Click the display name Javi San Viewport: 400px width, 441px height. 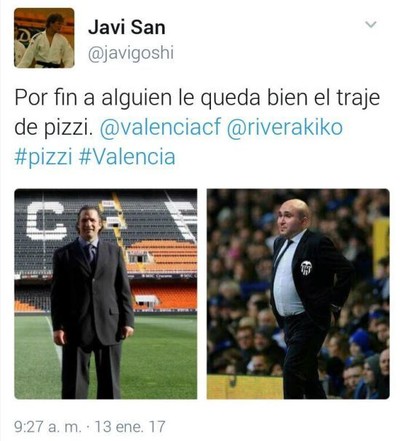[127, 27]
